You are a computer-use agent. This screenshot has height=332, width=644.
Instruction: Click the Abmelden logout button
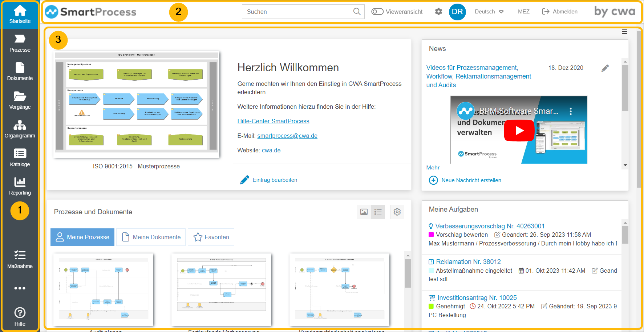pyautogui.click(x=560, y=12)
